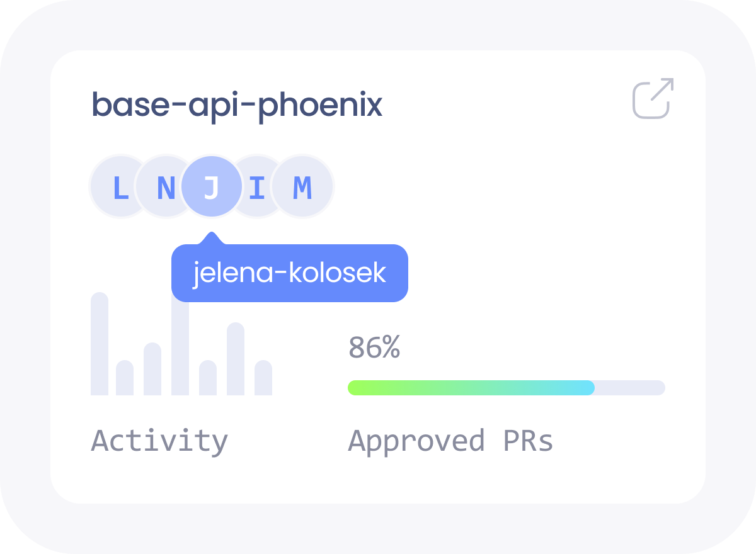Click the green-blue filled progress bar

[x=471, y=388]
